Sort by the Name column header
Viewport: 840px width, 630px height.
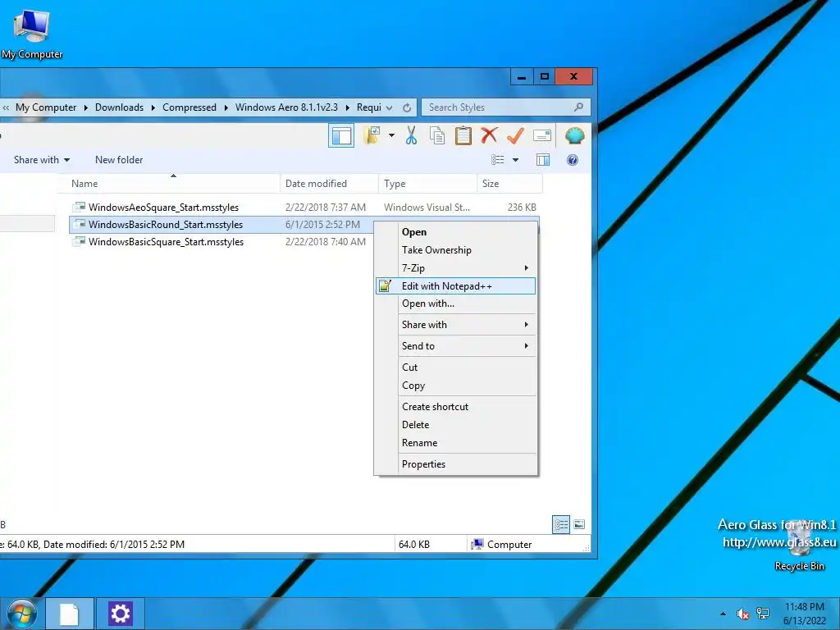coord(169,183)
